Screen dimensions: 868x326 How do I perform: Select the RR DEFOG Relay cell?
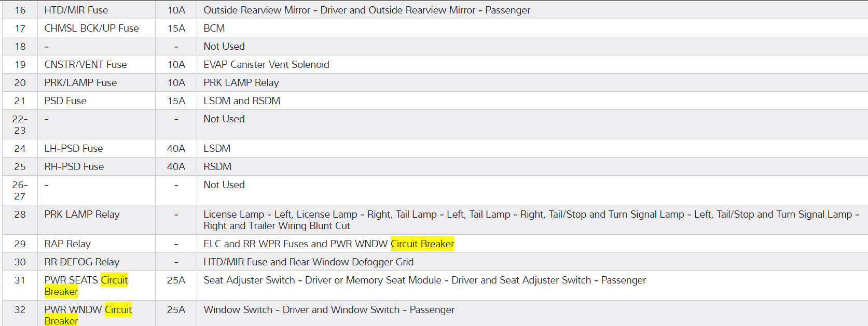[x=82, y=262]
